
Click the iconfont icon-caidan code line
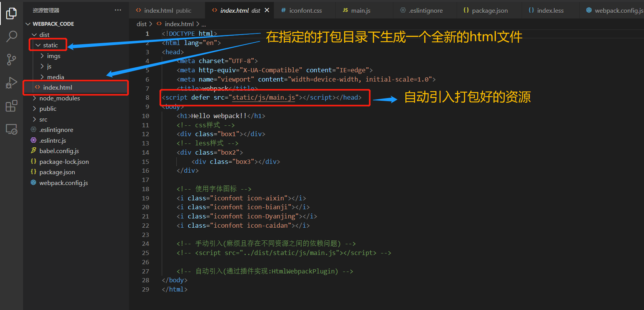(x=243, y=225)
